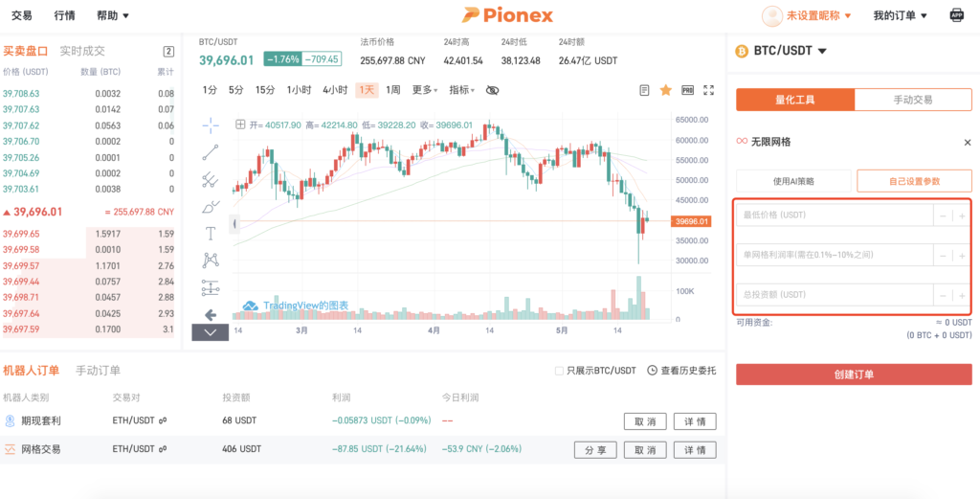Toggle the eye visibility icon in chart toolbar

[x=492, y=90]
